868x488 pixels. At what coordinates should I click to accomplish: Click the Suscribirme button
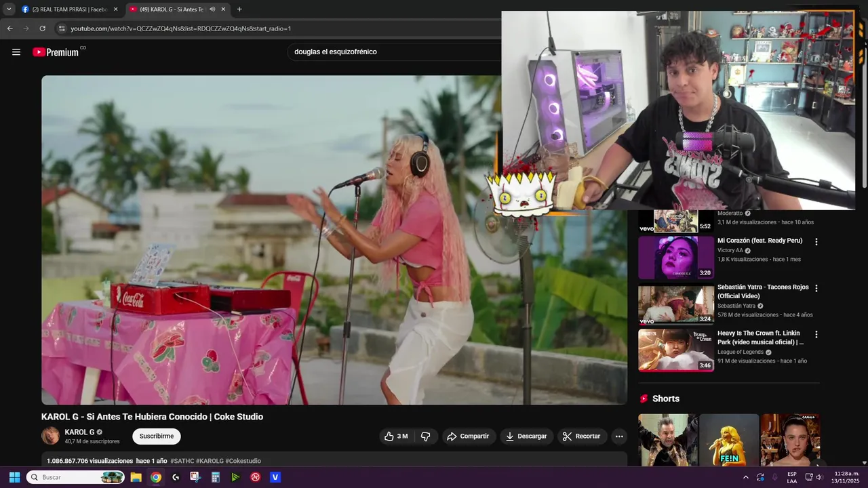click(x=157, y=436)
